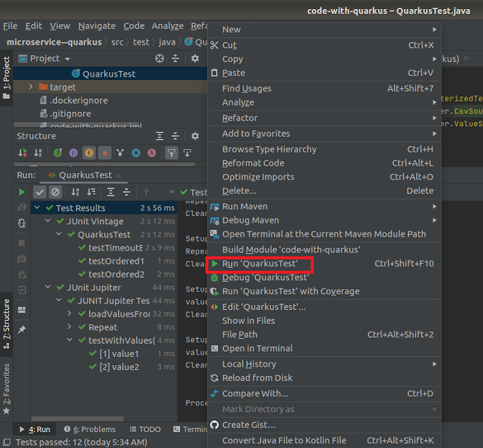Select testOrdered1 in test results
The image size is (483, 448).
tap(116, 261)
